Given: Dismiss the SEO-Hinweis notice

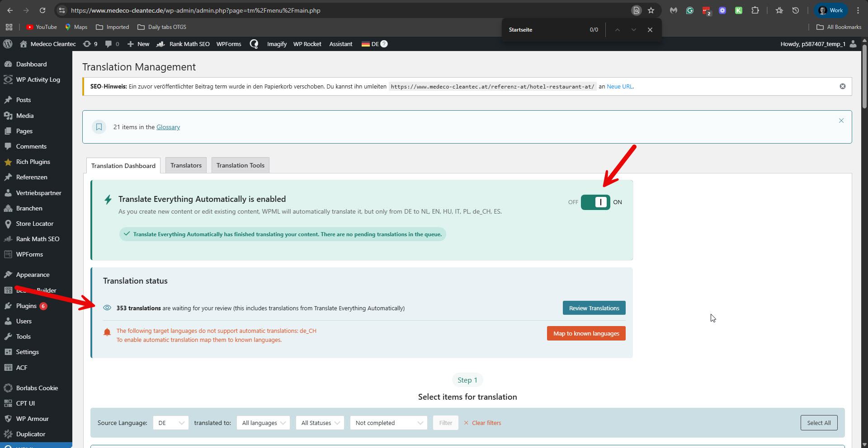Looking at the screenshot, I should (843, 86).
